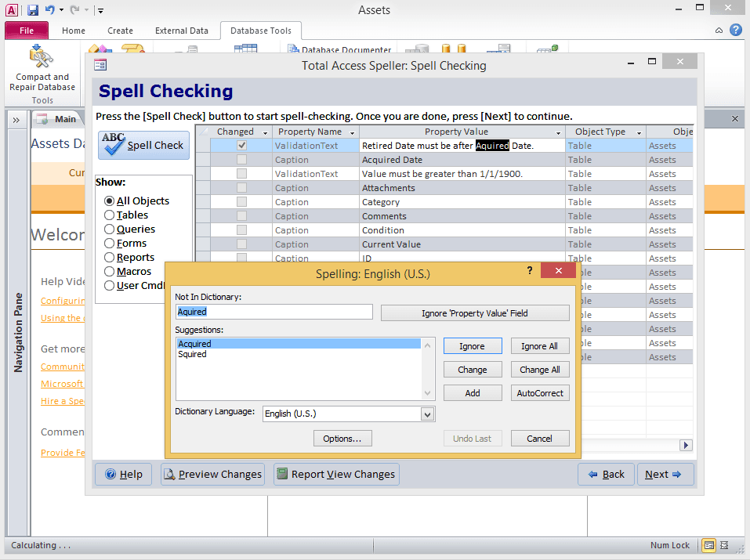Toggle Changed checkbox for Attachments row
This screenshot has height=560, width=750.
click(241, 188)
